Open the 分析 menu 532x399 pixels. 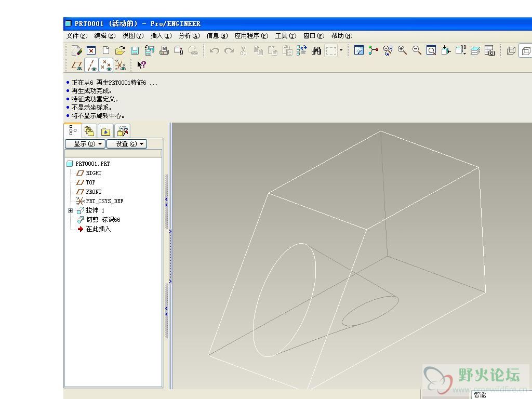(189, 36)
